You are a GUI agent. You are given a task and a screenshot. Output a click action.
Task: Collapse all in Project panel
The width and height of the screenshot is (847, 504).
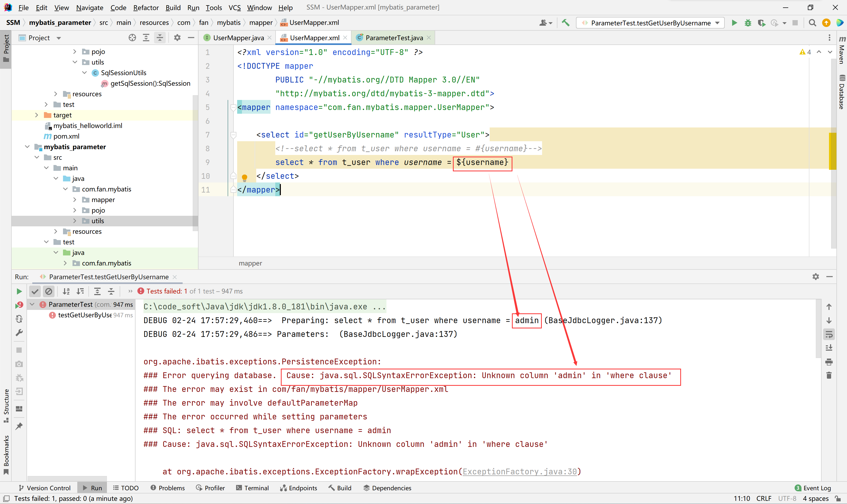pos(160,38)
